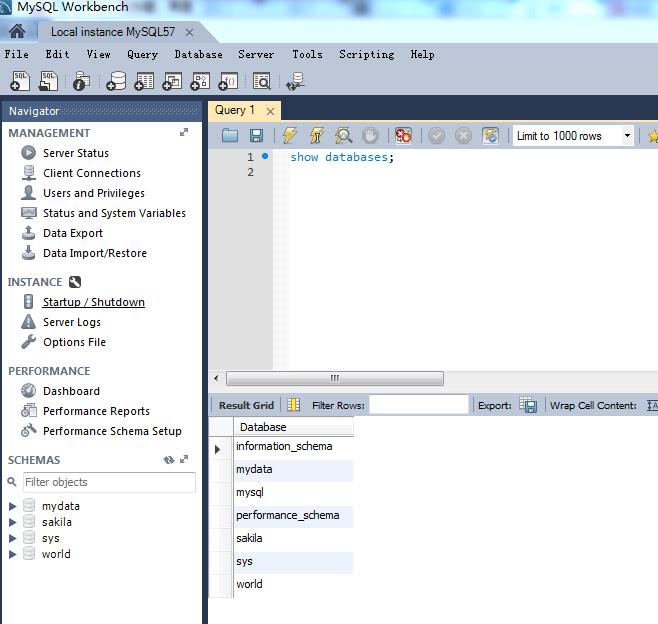
Task: Create a new table toolbar icon
Action: [144, 81]
